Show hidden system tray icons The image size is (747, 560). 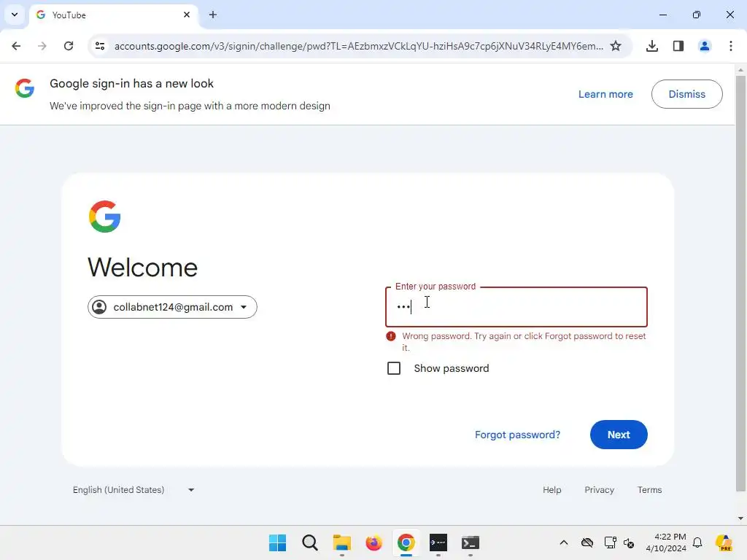tap(564, 542)
